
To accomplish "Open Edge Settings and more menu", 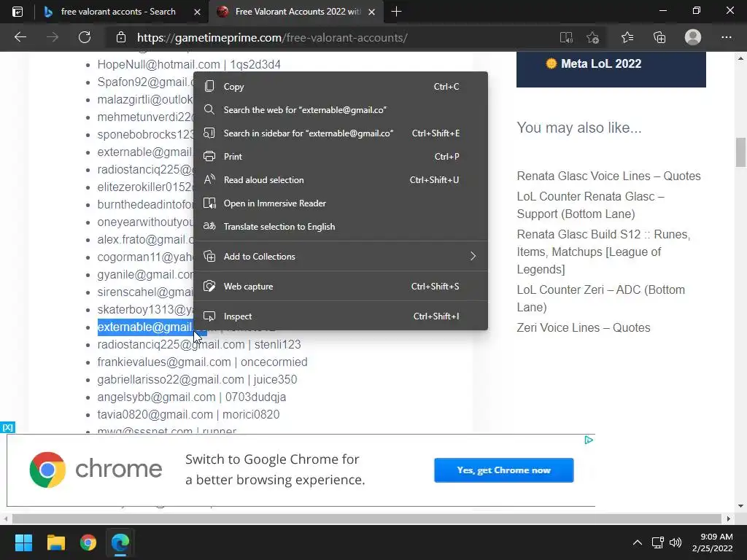I will [726, 37].
